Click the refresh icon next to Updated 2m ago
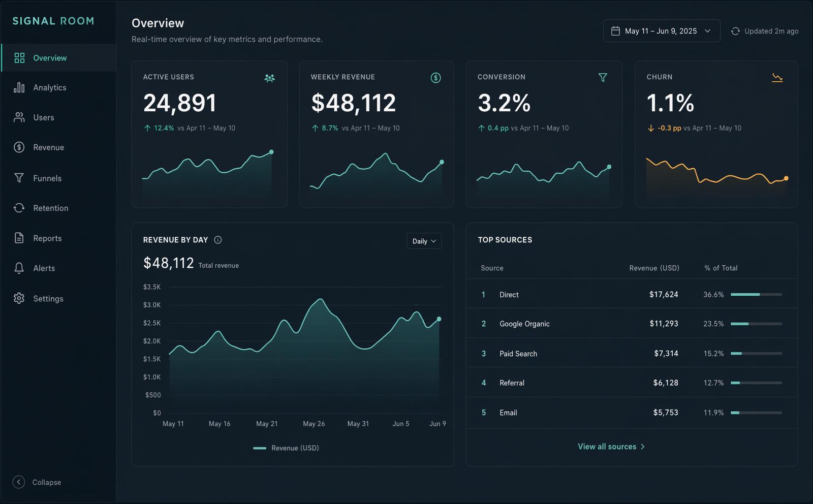 tap(735, 31)
